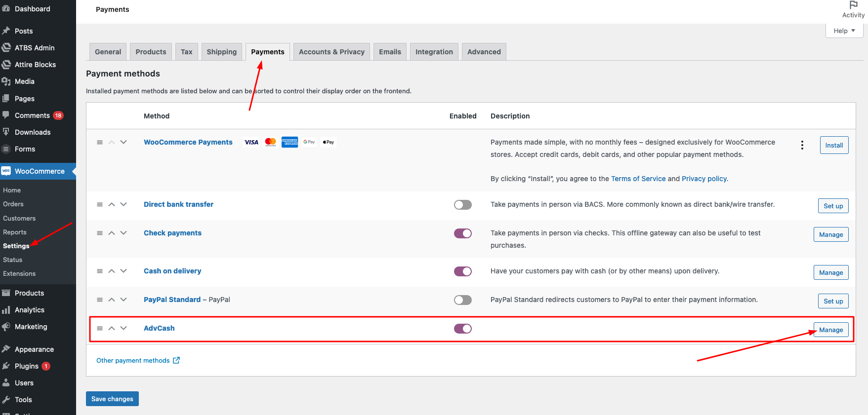868x415 pixels.
Task: Click the Downloads icon in sidebar
Action: [x=6, y=132]
